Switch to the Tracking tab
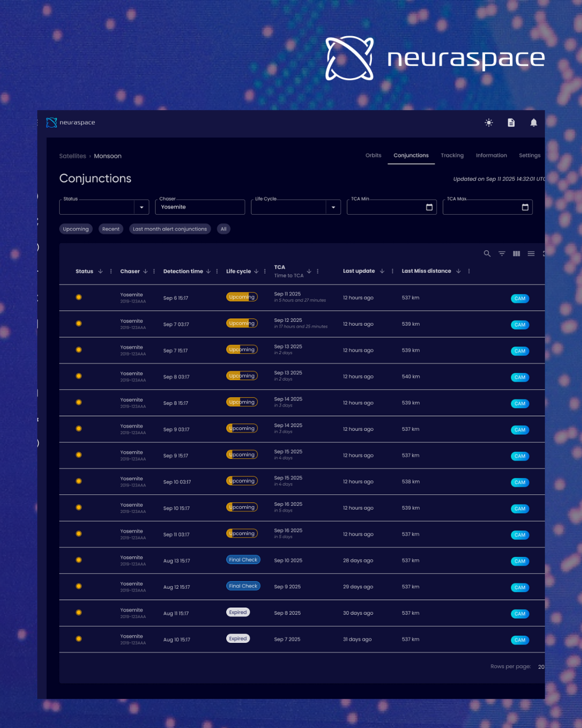Viewport: 582px width, 728px height. point(452,155)
